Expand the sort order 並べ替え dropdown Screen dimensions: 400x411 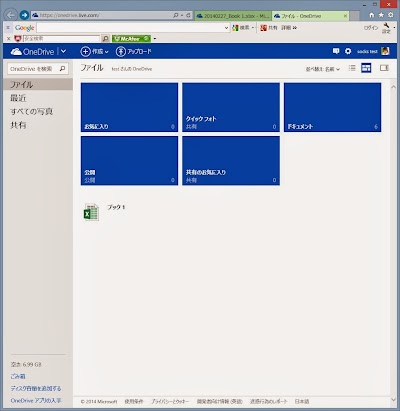pyautogui.click(x=323, y=69)
